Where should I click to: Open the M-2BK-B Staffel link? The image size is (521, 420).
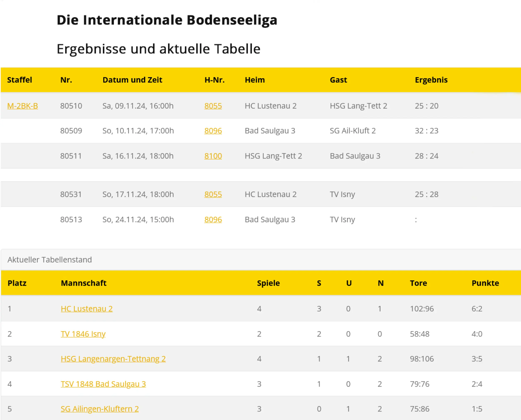23,106
